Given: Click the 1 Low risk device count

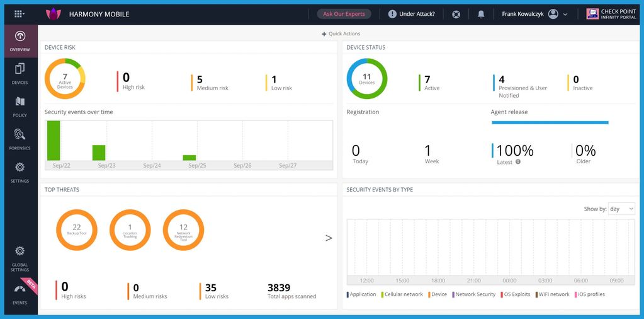Looking at the screenshot, I should coord(280,82).
